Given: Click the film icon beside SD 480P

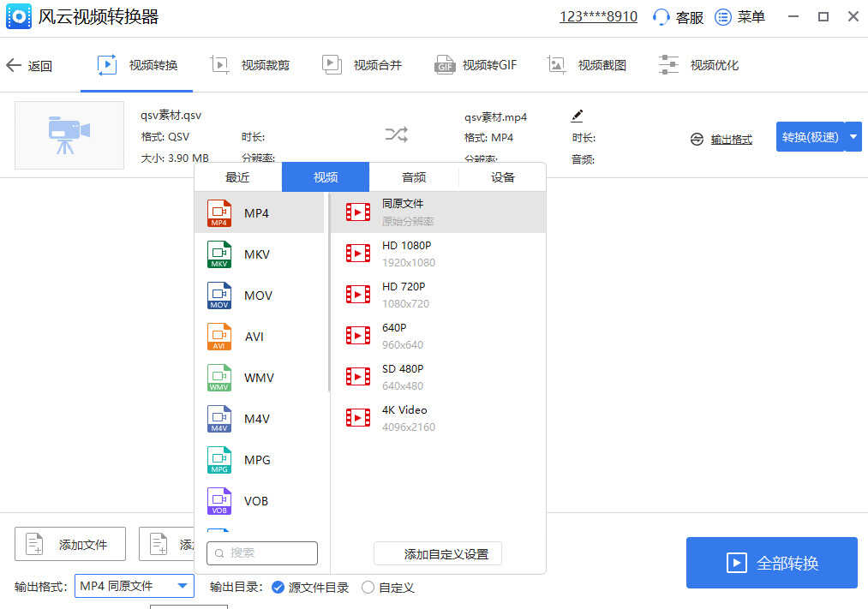Looking at the screenshot, I should [x=358, y=377].
